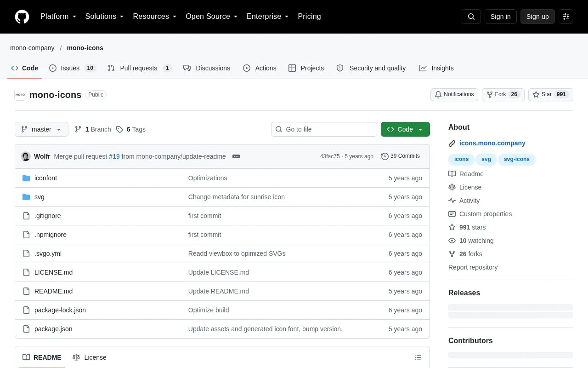Select the svg-icons topic tag

coord(517,159)
